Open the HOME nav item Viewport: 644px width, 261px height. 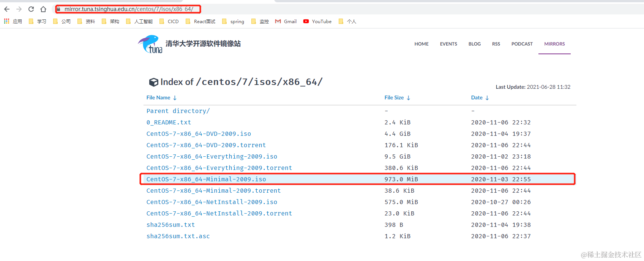(421, 44)
